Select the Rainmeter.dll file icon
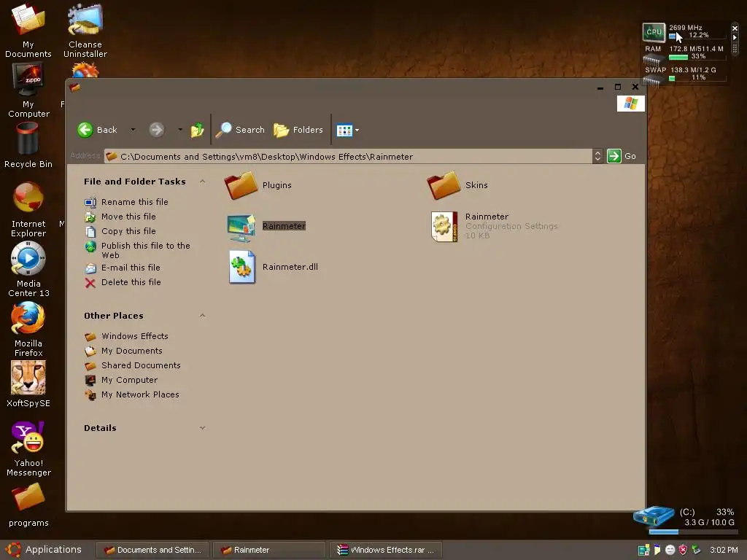This screenshot has height=560, width=747. [242, 267]
